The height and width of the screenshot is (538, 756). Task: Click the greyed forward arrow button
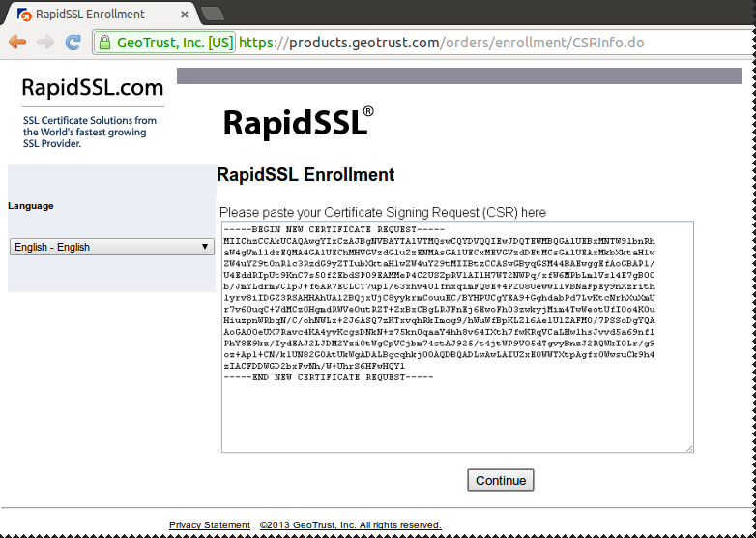[45, 42]
